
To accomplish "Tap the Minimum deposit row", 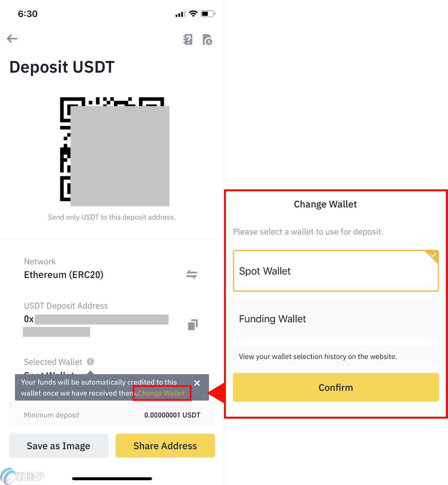I will [x=112, y=415].
